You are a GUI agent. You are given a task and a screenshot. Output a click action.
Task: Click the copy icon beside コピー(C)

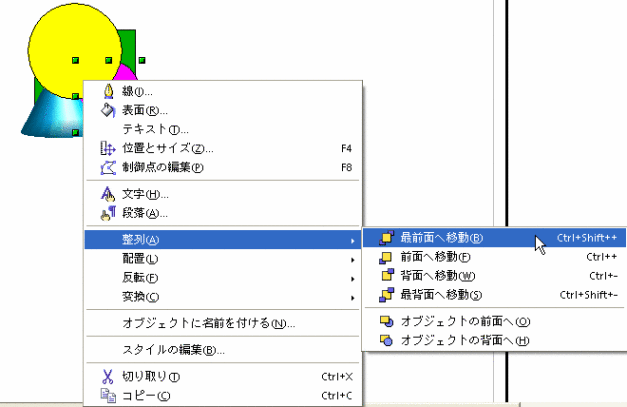tap(108, 395)
